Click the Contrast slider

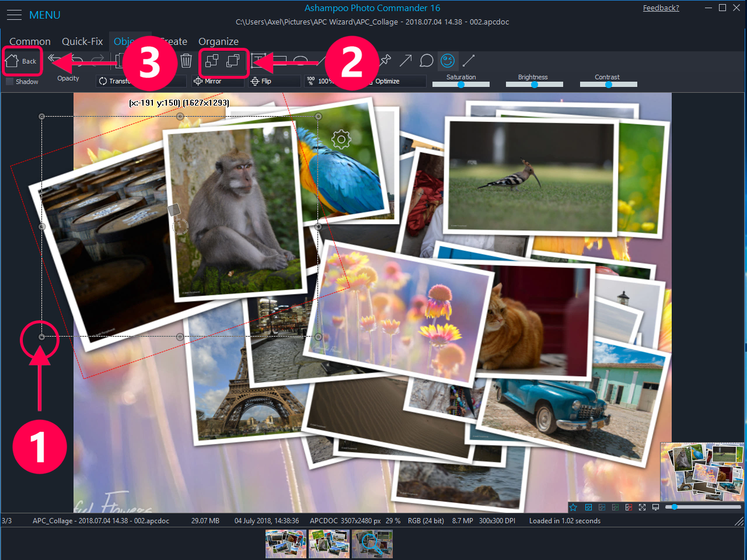click(609, 85)
